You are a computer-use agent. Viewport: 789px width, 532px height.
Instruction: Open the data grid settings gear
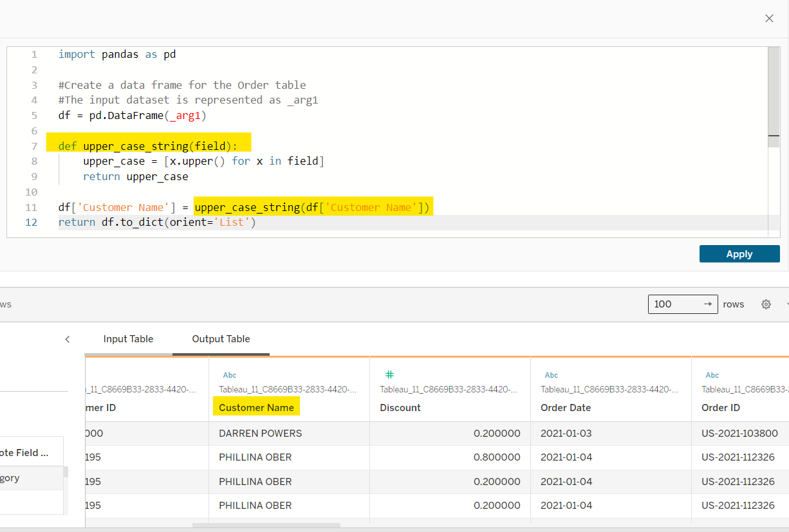pos(766,304)
